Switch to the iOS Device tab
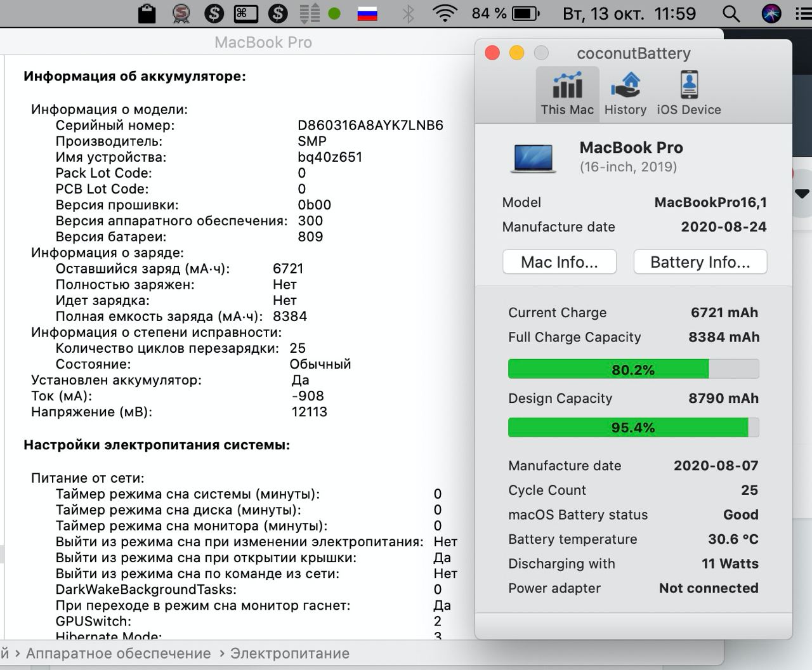The height and width of the screenshot is (670, 812). (689, 93)
